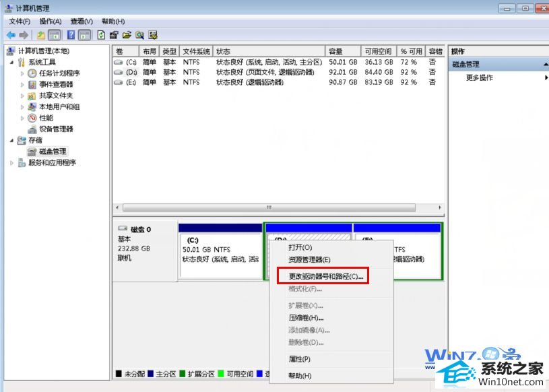Image resolution: width=549 pixels, height=392 pixels.
Task: Collapse the 磁盘管理 actions section arrow
Action: pyautogui.click(x=546, y=65)
